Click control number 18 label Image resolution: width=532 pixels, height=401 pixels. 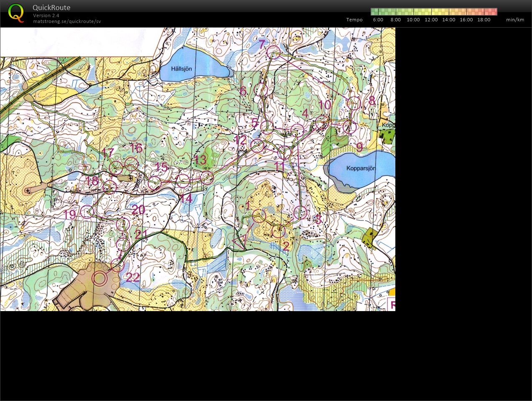(x=92, y=181)
